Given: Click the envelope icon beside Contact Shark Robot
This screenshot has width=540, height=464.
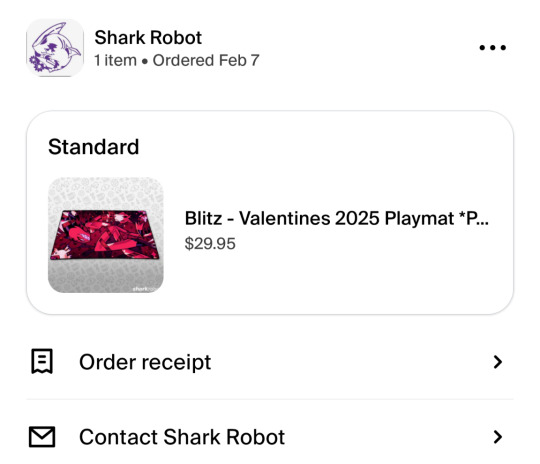Looking at the screenshot, I should pyautogui.click(x=42, y=437).
